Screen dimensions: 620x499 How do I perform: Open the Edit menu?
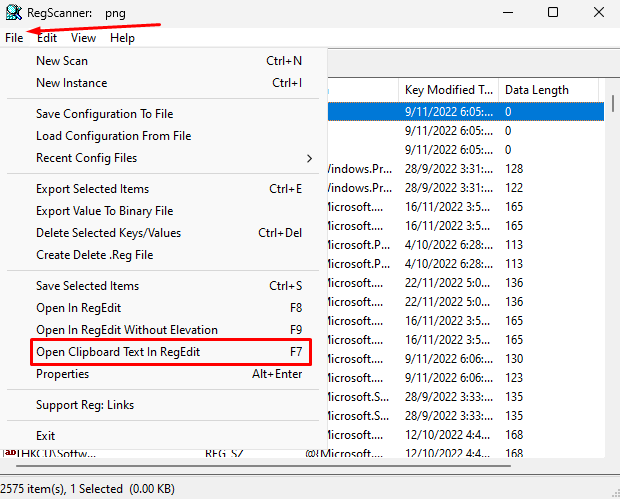tap(47, 38)
